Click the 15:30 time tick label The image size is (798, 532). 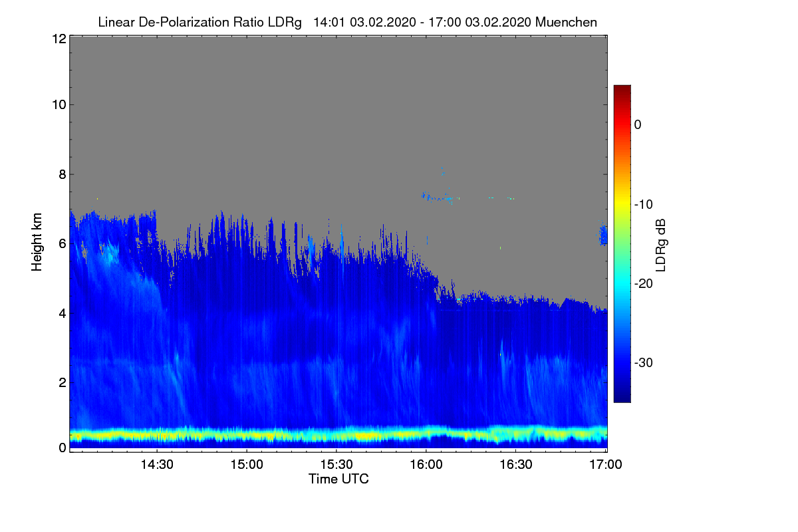coord(336,465)
